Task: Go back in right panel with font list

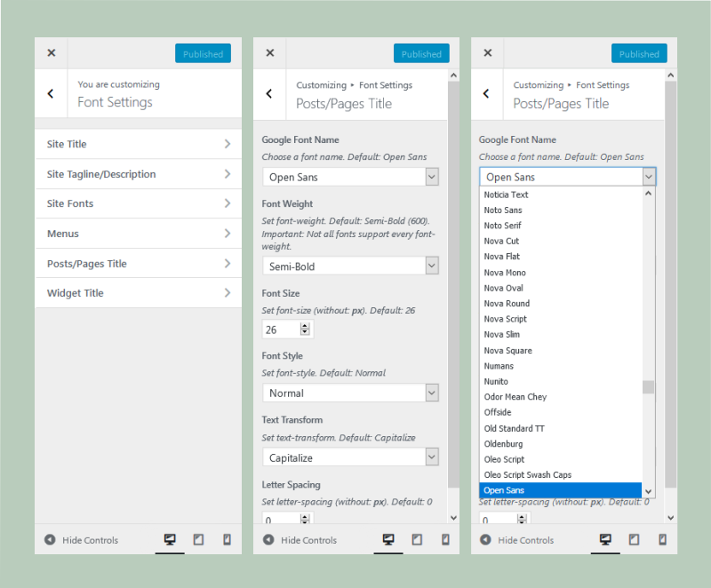Action: click(x=486, y=94)
